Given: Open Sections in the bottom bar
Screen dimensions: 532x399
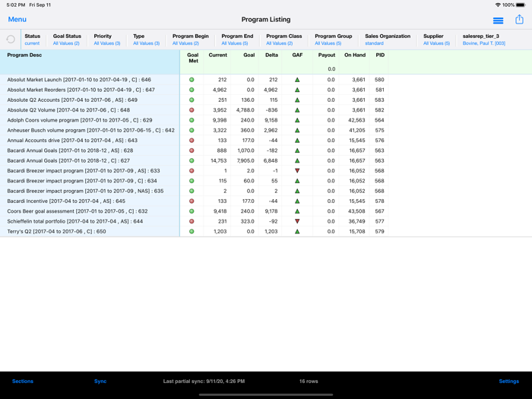Looking at the screenshot, I should point(23,382).
